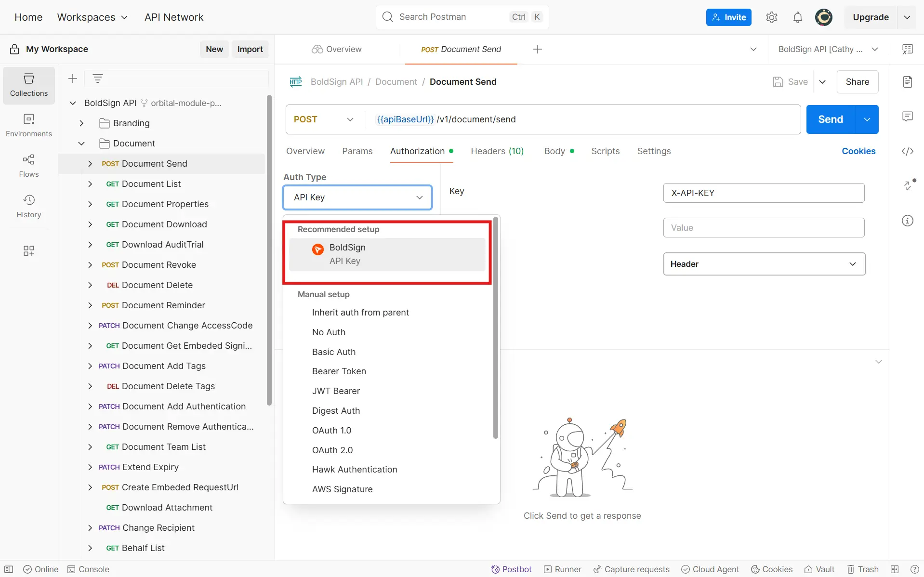This screenshot has height=577, width=924.
Task: Open the request info icon
Action: click(908, 221)
